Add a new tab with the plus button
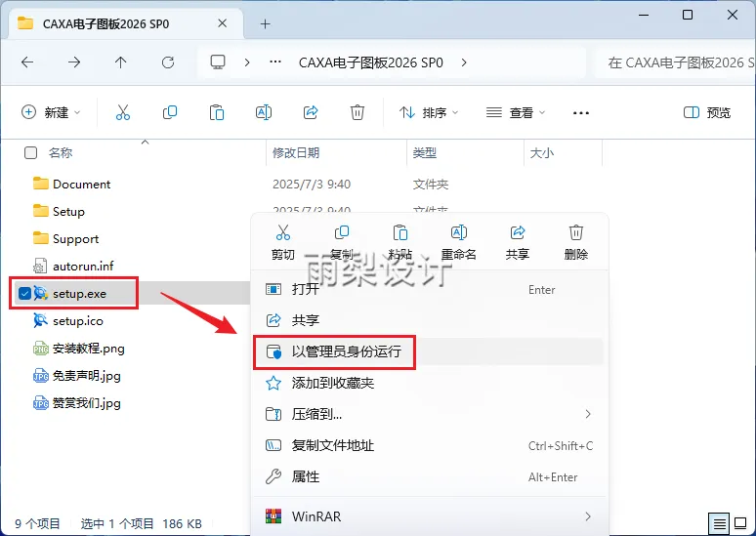This screenshot has width=756, height=536. (x=265, y=23)
